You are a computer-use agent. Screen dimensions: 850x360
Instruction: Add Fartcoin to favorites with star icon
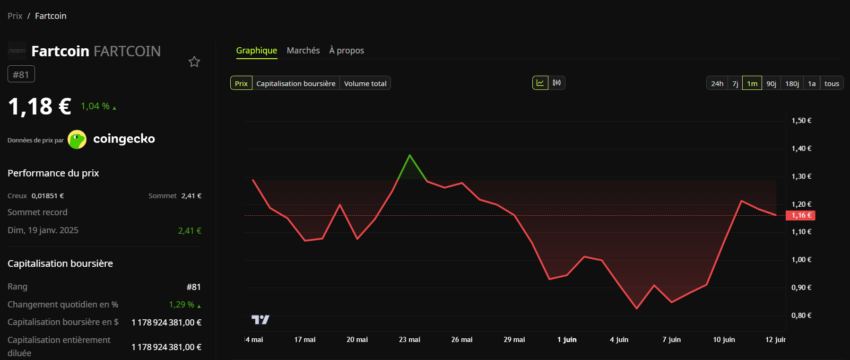coord(194,62)
